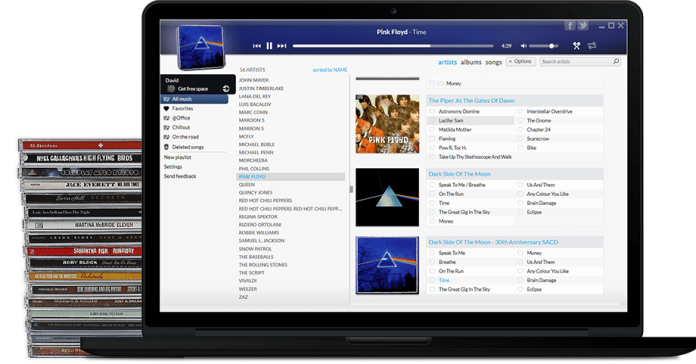Play the highlighted song Time in SACD album
The width and height of the screenshot is (696, 364).
click(444, 280)
